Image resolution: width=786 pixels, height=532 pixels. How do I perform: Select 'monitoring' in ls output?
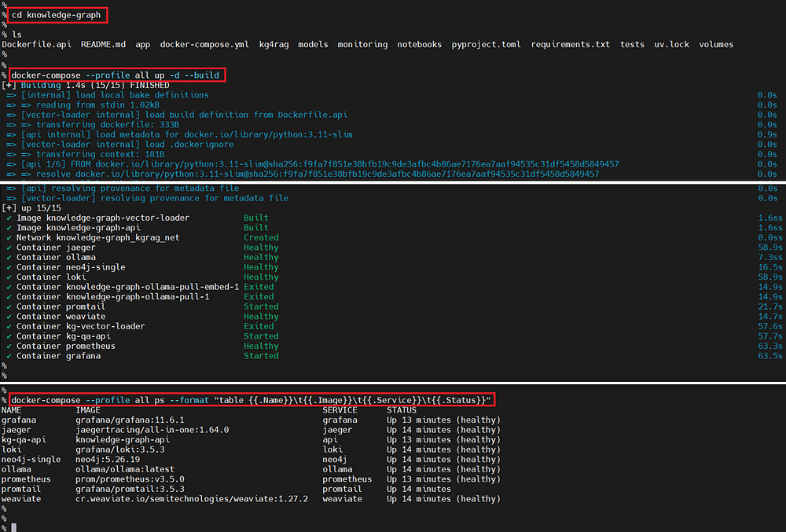tap(362, 45)
